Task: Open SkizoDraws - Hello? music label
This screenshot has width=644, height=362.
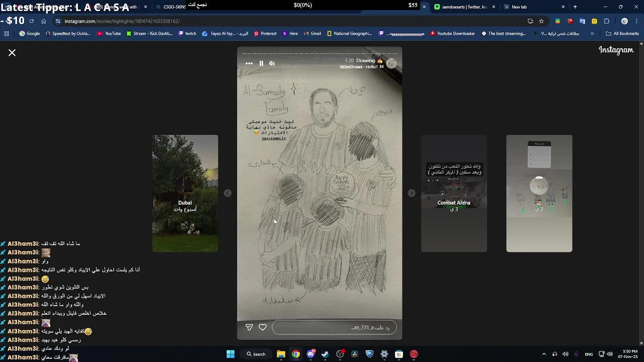Action: 361,66
